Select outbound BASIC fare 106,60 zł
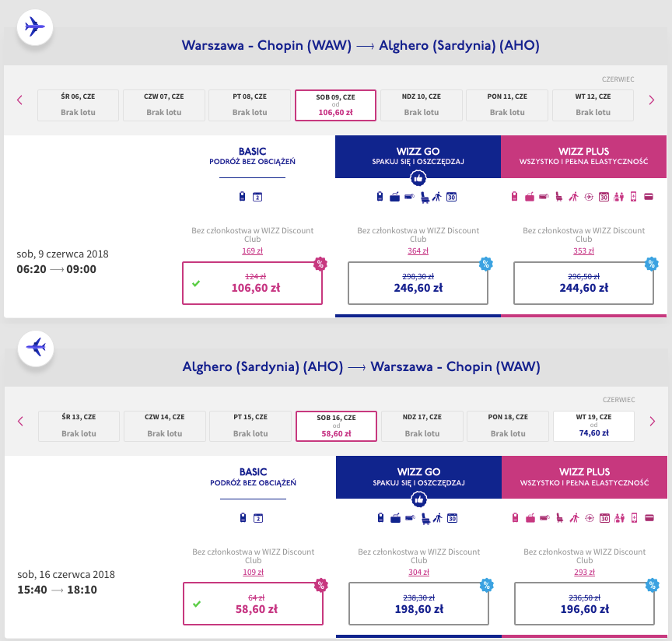The height and width of the screenshot is (641, 672). coord(253,283)
